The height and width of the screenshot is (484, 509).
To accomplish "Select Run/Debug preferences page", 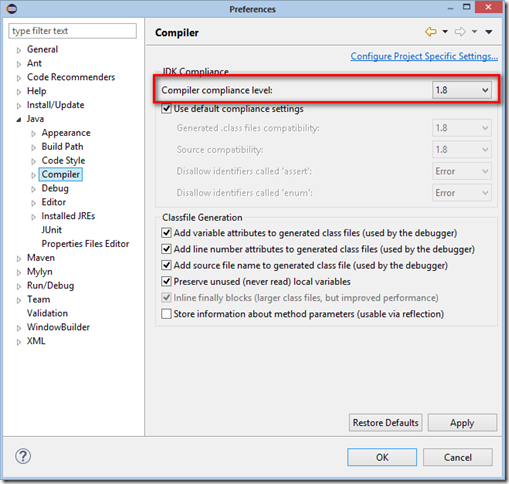I will pyautogui.click(x=51, y=285).
